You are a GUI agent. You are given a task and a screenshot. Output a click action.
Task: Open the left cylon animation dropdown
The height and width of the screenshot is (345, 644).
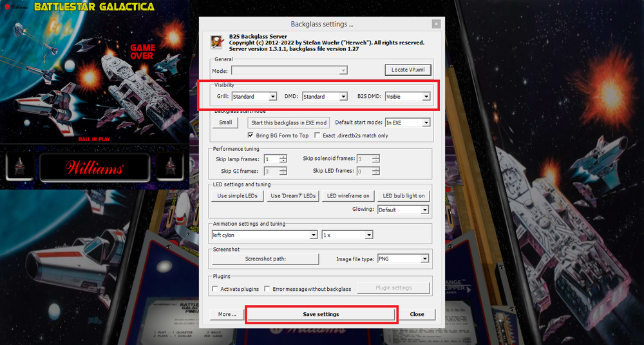coord(265,235)
